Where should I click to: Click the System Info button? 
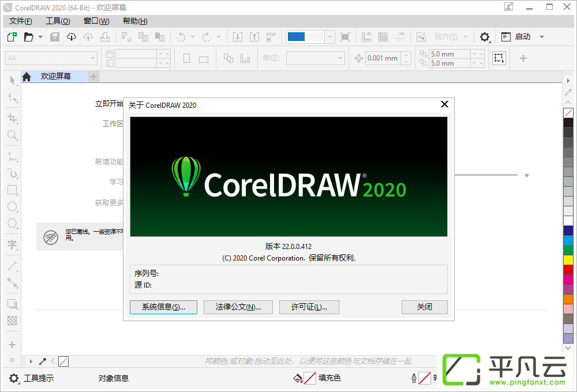point(163,307)
